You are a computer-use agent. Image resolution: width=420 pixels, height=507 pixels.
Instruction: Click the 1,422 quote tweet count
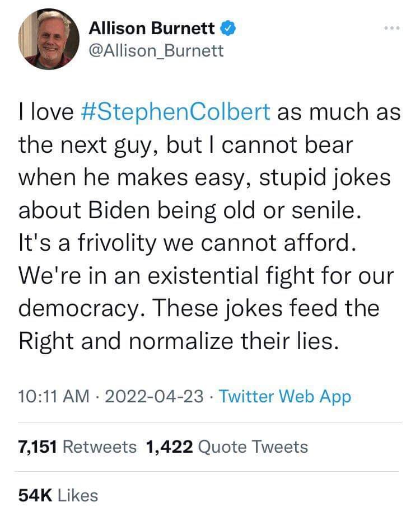(x=169, y=447)
